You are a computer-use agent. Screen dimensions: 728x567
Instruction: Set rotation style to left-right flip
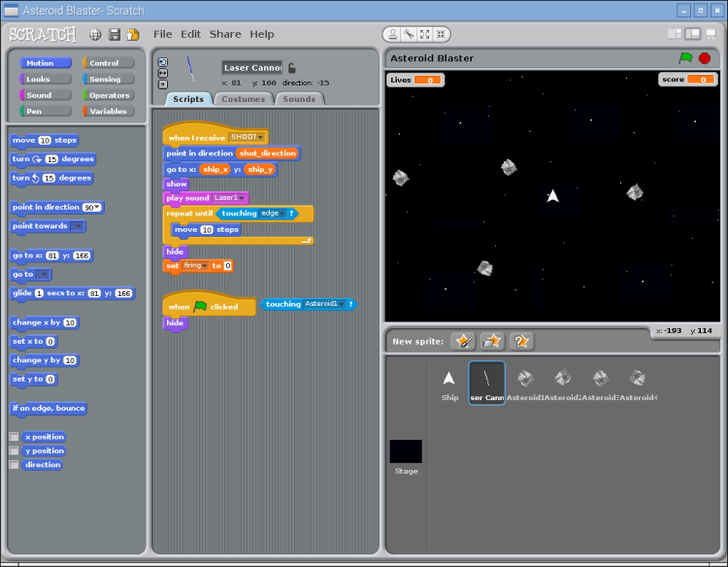[x=162, y=73]
